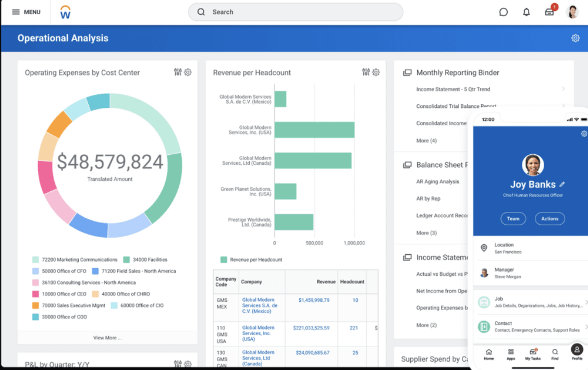Open the chat messages icon in header

tap(503, 12)
